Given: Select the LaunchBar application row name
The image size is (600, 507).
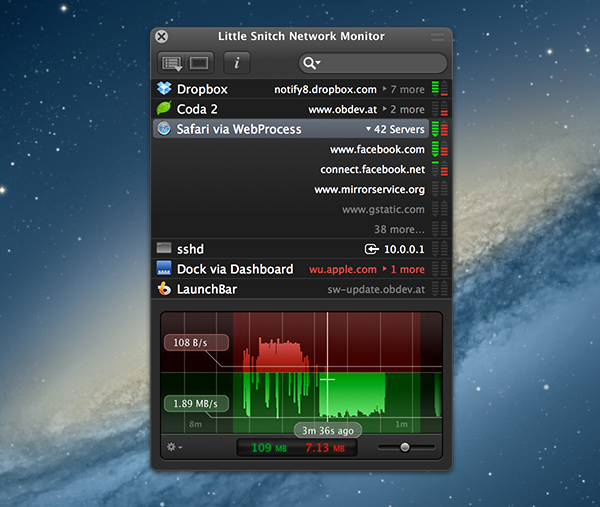Looking at the screenshot, I should [207, 289].
